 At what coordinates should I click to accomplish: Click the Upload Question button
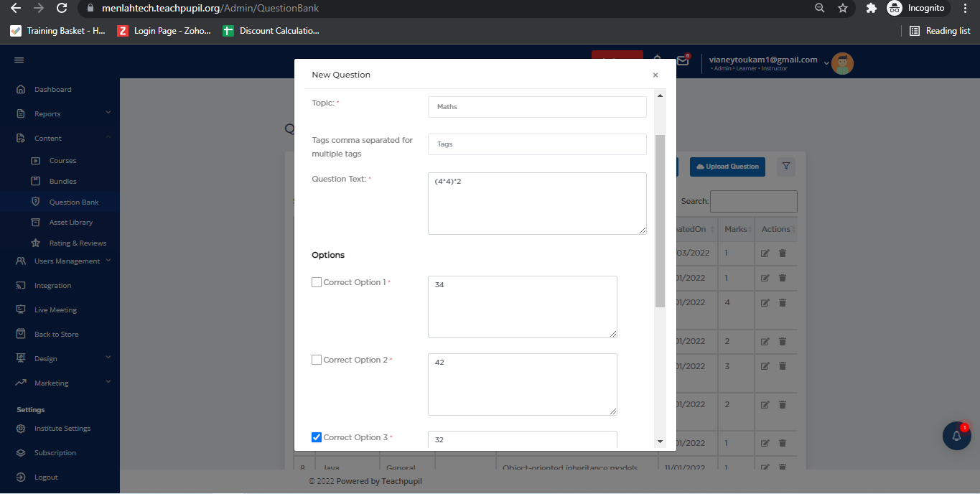click(727, 167)
